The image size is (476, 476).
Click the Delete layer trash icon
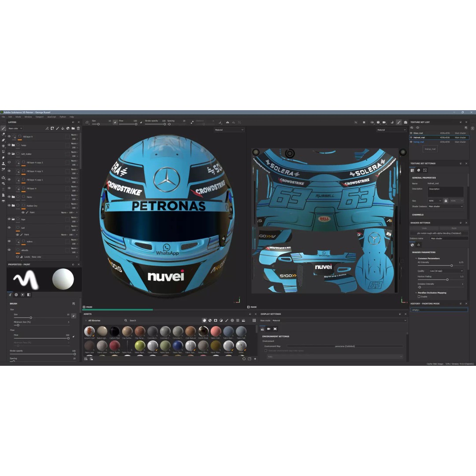click(78, 128)
